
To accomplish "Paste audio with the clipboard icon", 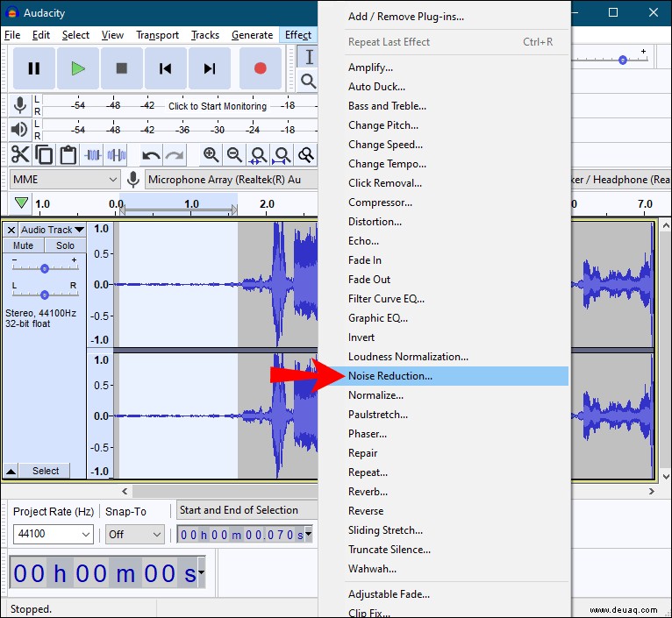I will (x=68, y=154).
